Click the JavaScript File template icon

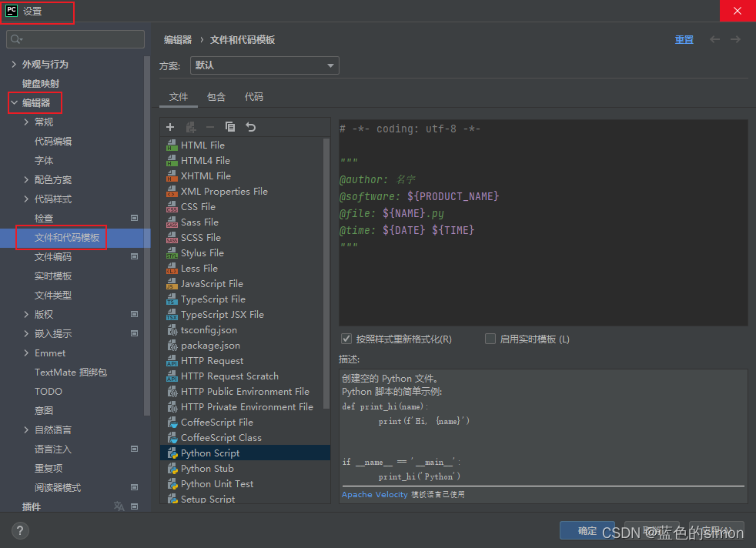(x=172, y=284)
